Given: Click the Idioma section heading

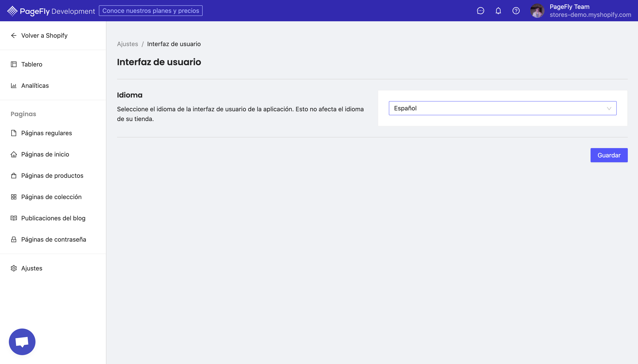Looking at the screenshot, I should 129,95.
